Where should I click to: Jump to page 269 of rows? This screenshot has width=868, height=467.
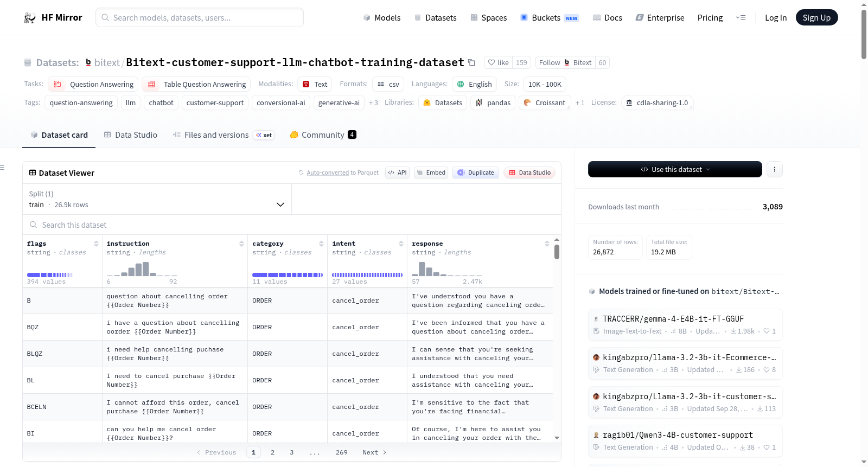342,452
